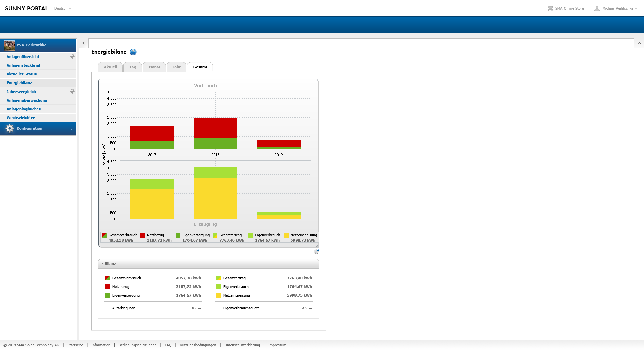The image size is (644, 362).
Task: Collapse the header using top-right chevron
Action: (639, 43)
